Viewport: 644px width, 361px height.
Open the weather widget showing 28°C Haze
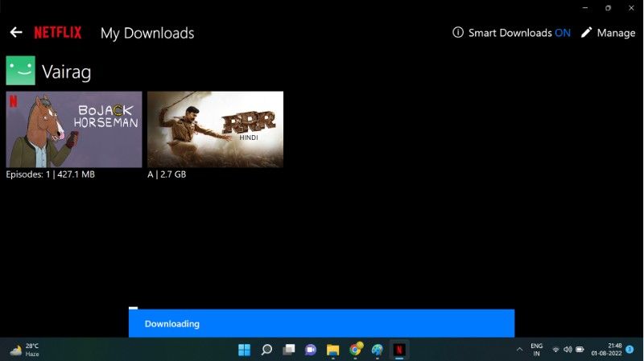pyautogui.click(x=24, y=350)
